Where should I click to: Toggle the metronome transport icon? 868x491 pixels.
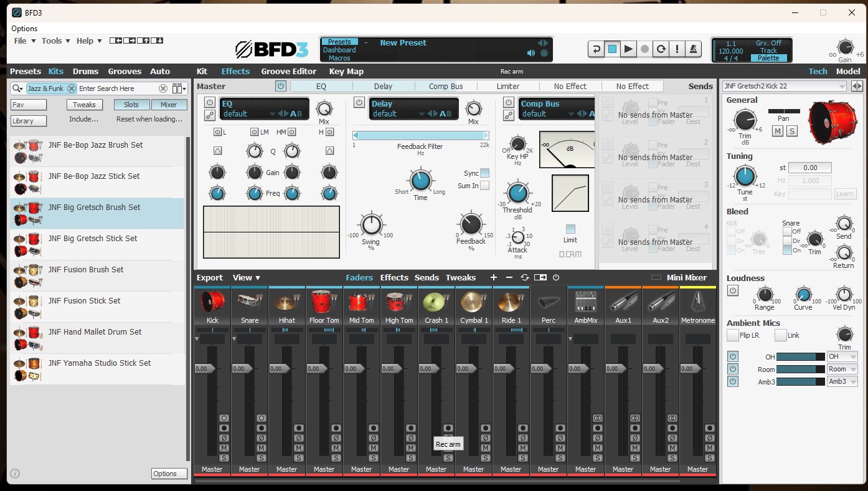693,49
